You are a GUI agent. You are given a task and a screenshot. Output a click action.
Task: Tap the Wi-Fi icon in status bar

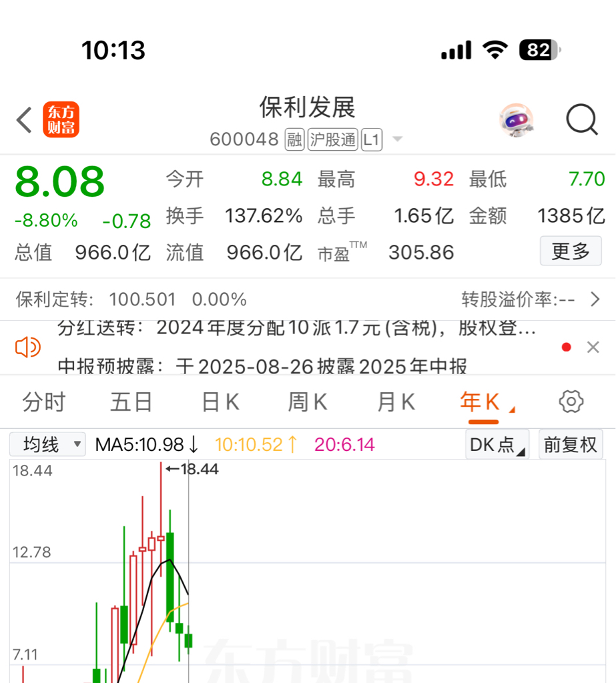tap(495, 49)
